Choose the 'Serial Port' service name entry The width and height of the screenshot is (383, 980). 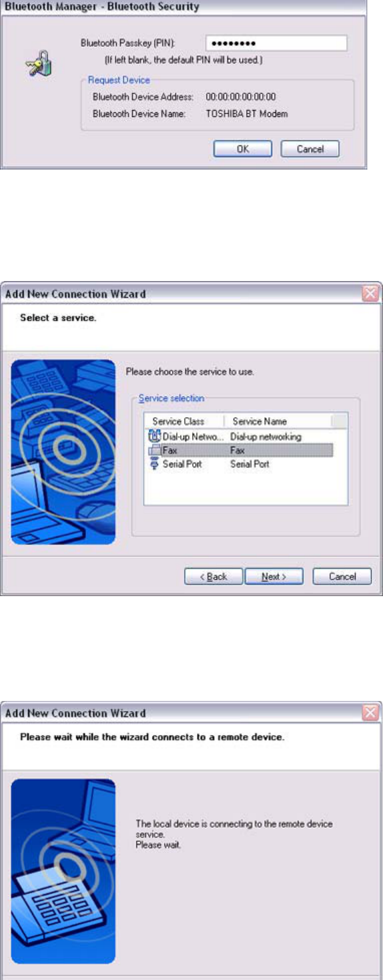(250, 464)
